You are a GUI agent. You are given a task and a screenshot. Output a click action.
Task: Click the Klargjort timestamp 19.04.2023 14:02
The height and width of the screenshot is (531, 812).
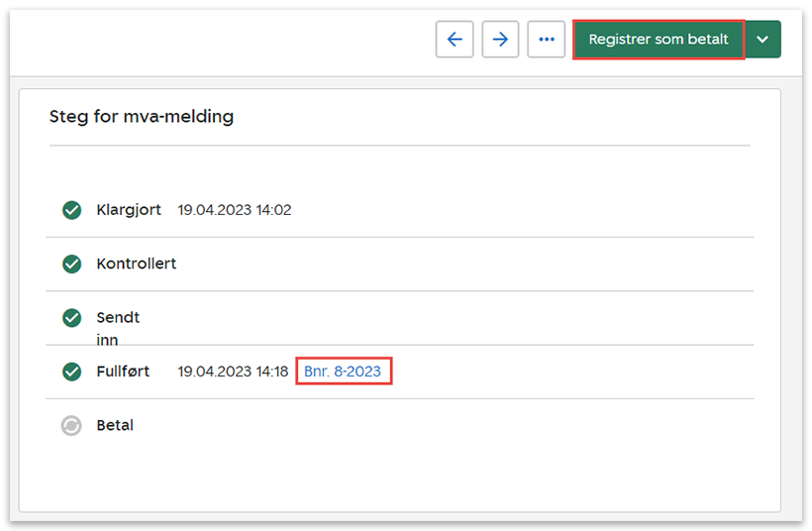tap(235, 210)
